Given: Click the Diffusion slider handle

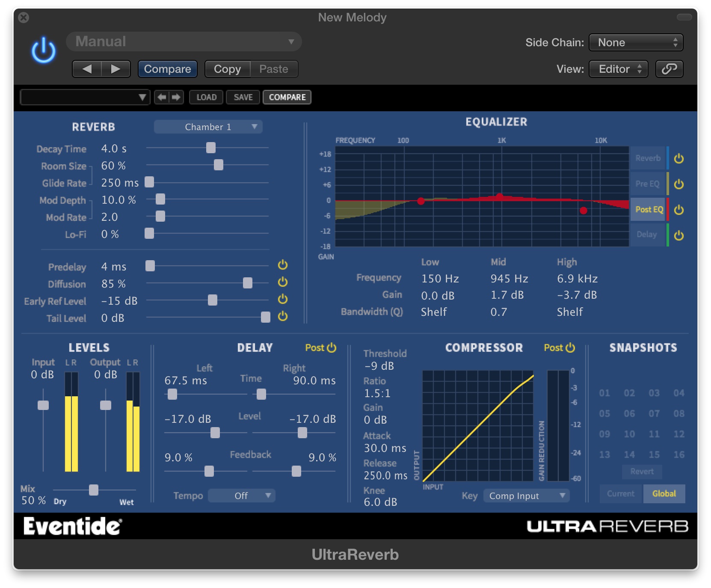Looking at the screenshot, I should click(248, 283).
